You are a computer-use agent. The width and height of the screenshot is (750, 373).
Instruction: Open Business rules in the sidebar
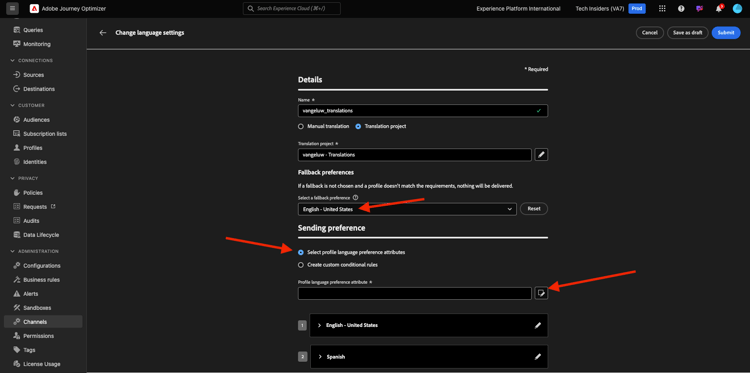(43, 280)
